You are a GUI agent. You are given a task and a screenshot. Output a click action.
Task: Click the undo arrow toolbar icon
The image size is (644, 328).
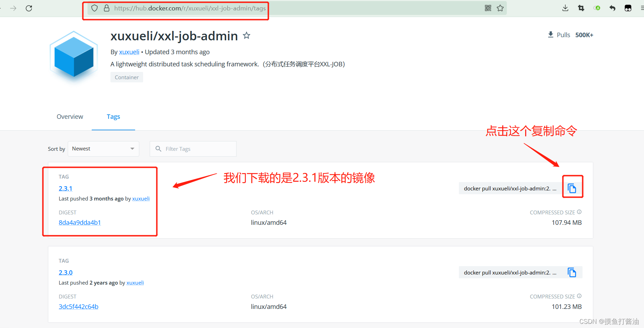point(612,8)
